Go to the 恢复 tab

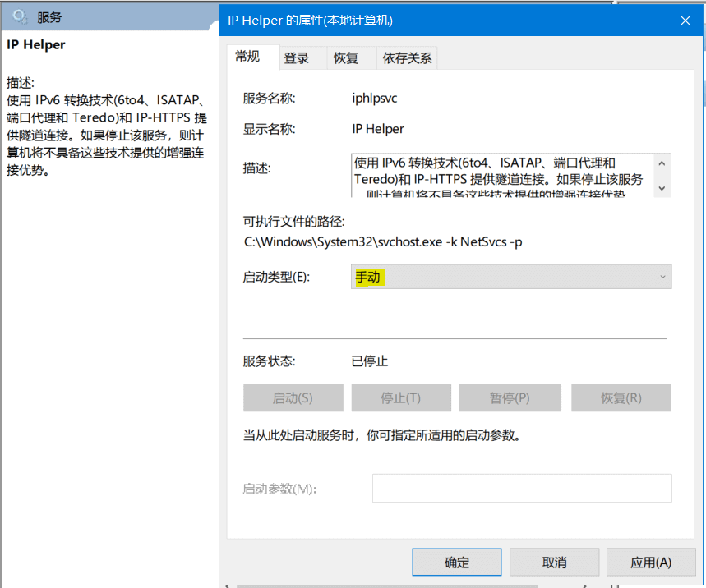(x=345, y=58)
